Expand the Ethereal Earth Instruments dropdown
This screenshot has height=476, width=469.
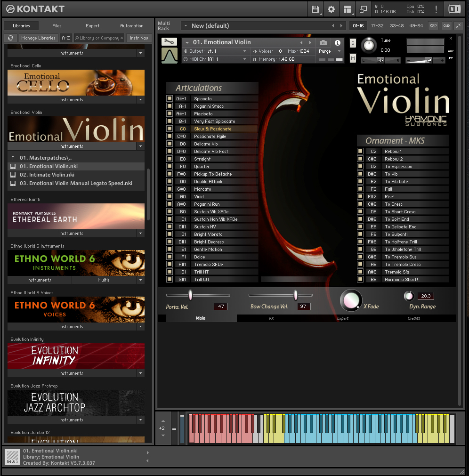coord(140,234)
